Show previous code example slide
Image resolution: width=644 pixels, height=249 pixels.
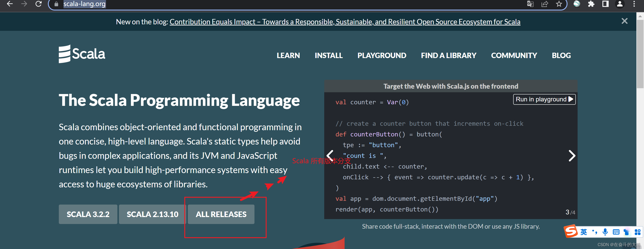tap(330, 155)
